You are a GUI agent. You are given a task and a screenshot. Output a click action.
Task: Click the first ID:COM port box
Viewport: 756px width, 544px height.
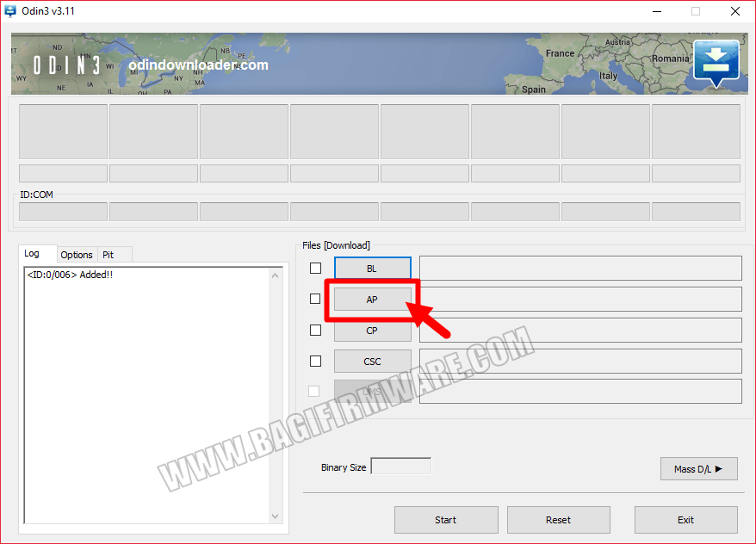[63, 212]
